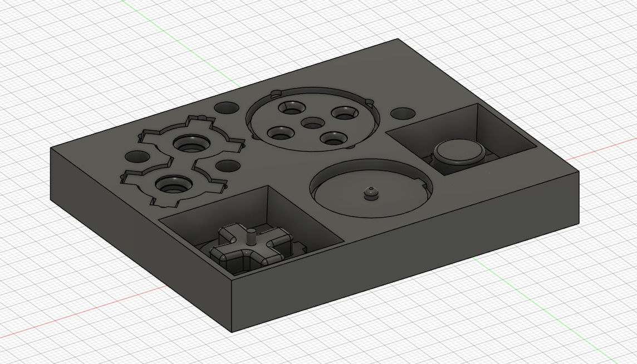Select the small hole above the upper gear cutout
Screen dimensions: 637x364
[227, 107]
